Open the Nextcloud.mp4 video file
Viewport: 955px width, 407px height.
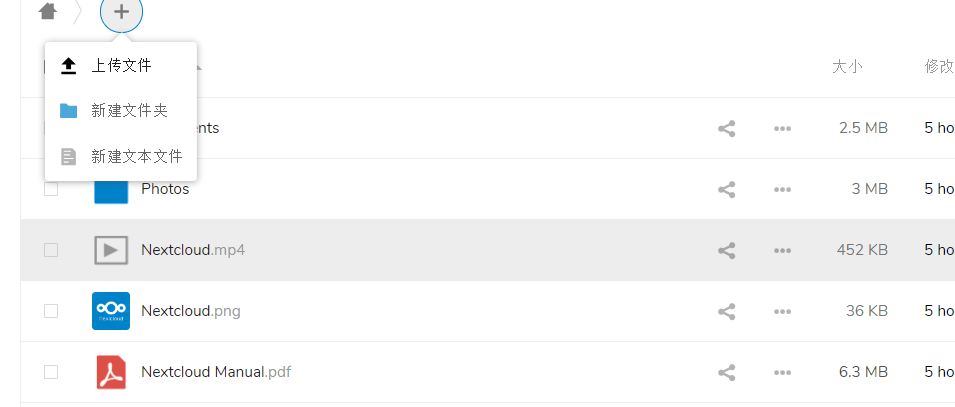pyautogui.click(x=193, y=250)
